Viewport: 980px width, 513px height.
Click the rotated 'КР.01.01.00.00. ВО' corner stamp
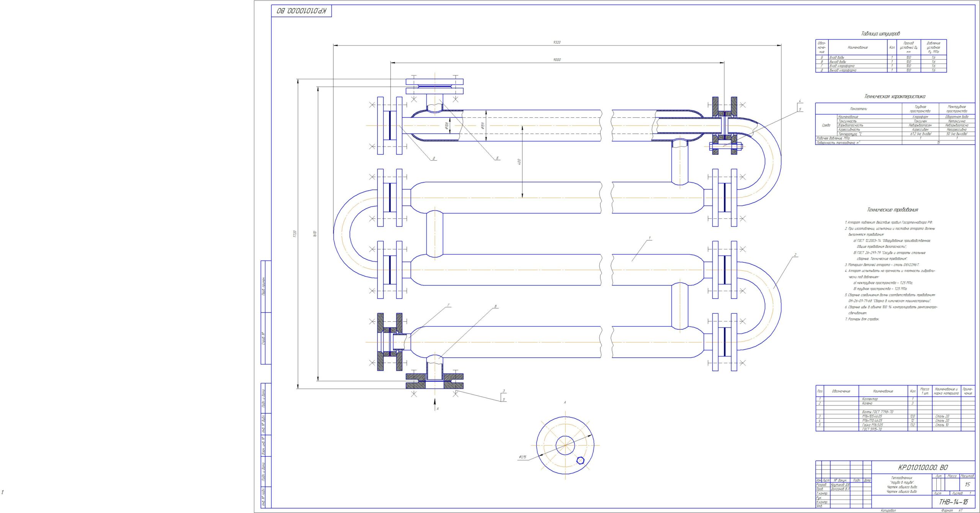point(302,11)
